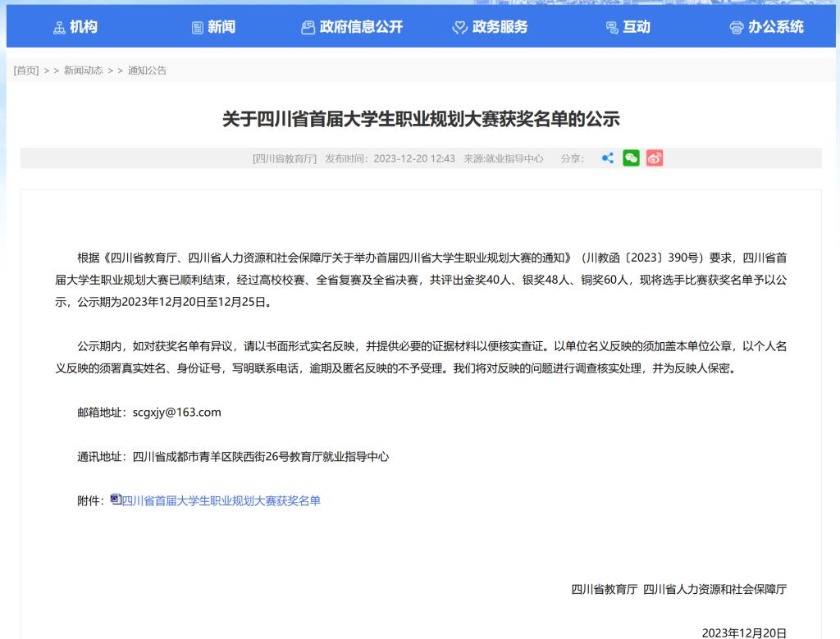The image size is (840, 639).
Task: Open the 政府信息公开 navigation menu
Action: [352, 27]
